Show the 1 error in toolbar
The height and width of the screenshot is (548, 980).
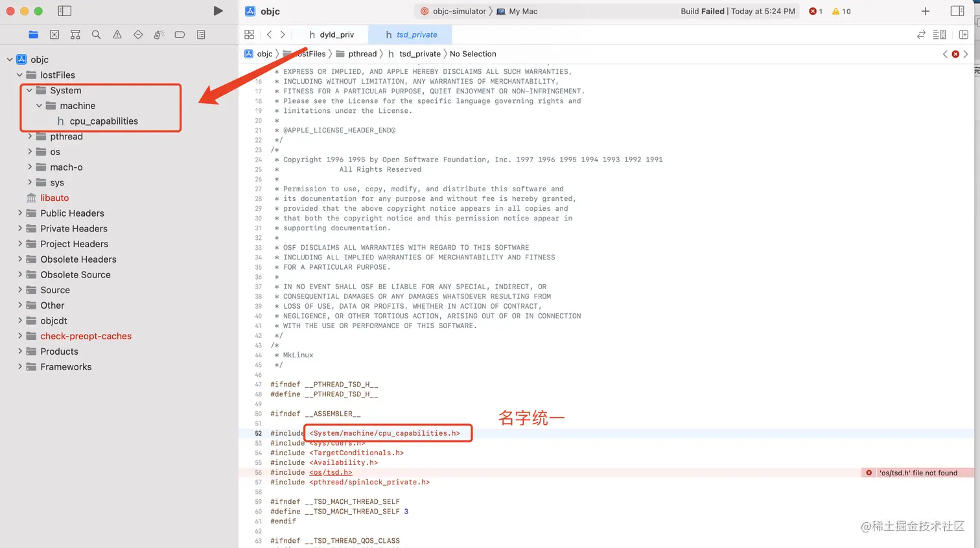tap(815, 11)
